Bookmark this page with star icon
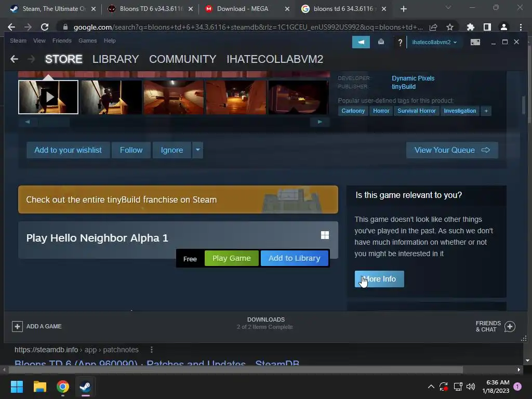 450,27
